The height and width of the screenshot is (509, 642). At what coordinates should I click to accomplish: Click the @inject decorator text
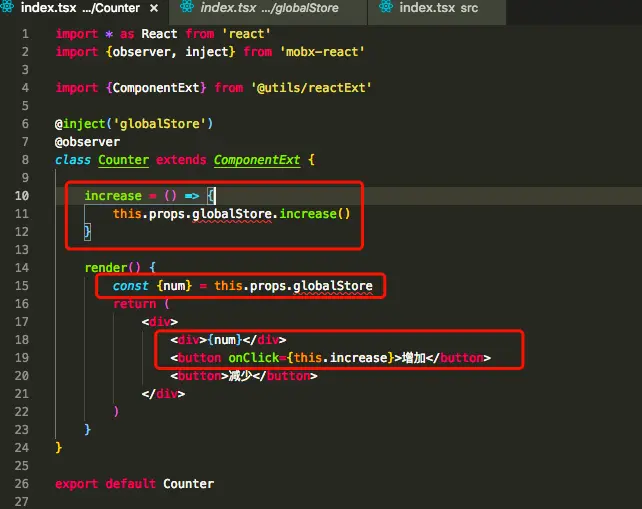click(80, 124)
